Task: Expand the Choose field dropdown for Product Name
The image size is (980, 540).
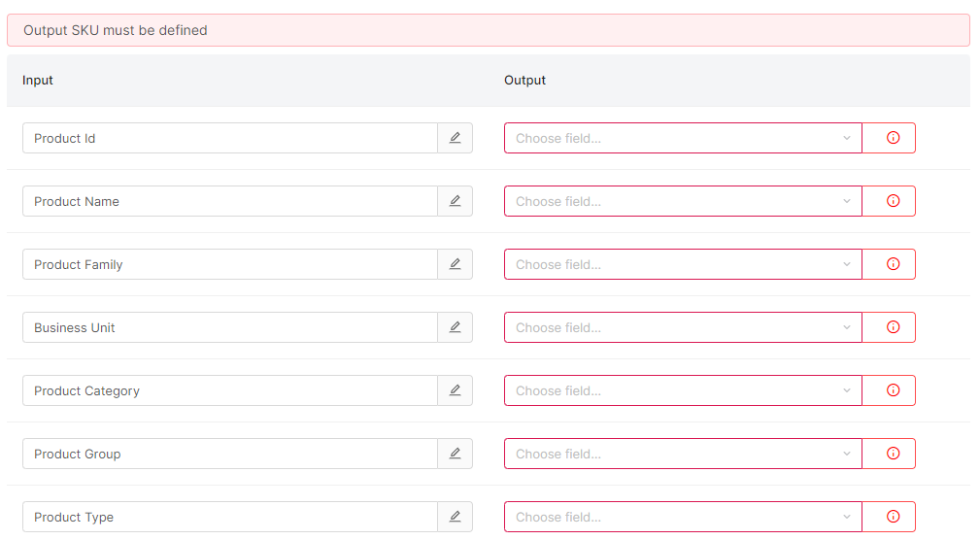Action: pos(682,201)
